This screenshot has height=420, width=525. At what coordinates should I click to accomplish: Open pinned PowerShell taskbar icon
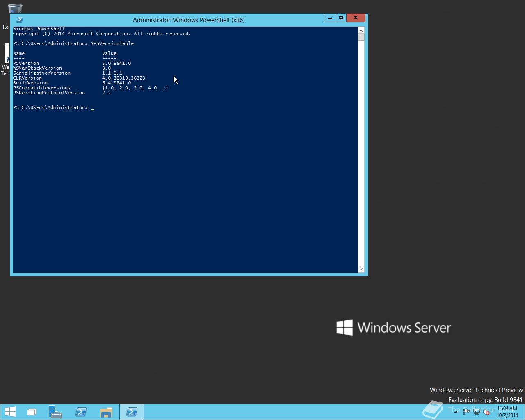coord(81,412)
